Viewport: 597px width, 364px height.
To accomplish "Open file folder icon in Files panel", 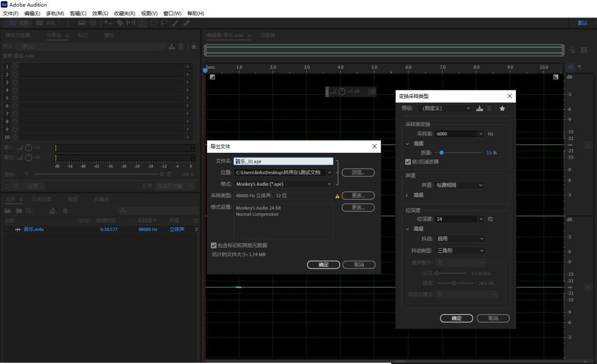I will coord(8,212).
